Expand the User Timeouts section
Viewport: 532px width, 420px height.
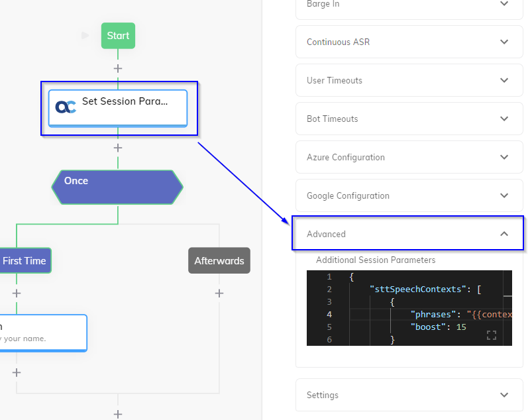[409, 80]
